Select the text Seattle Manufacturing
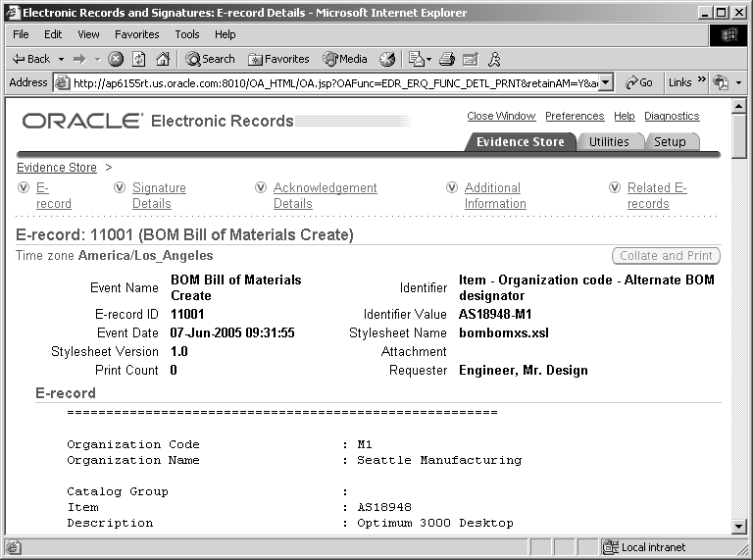 coord(439,460)
